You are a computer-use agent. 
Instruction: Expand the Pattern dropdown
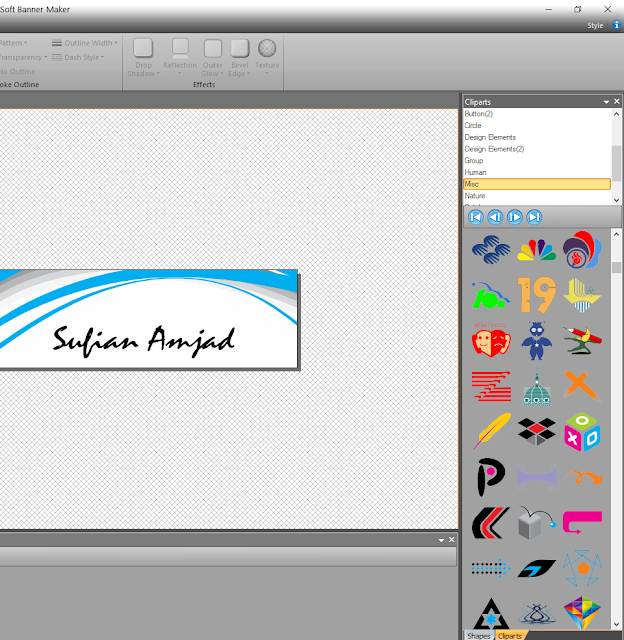(13, 43)
